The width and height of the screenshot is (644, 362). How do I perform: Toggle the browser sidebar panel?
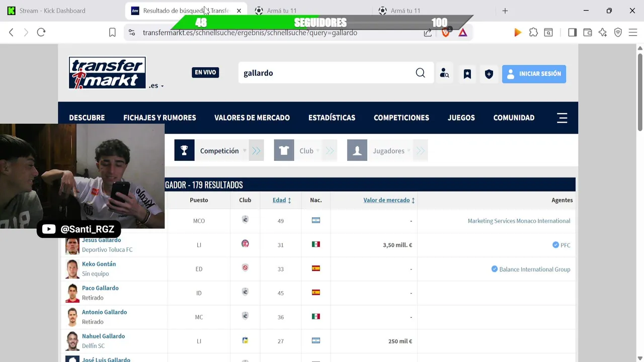pyautogui.click(x=572, y=33)
